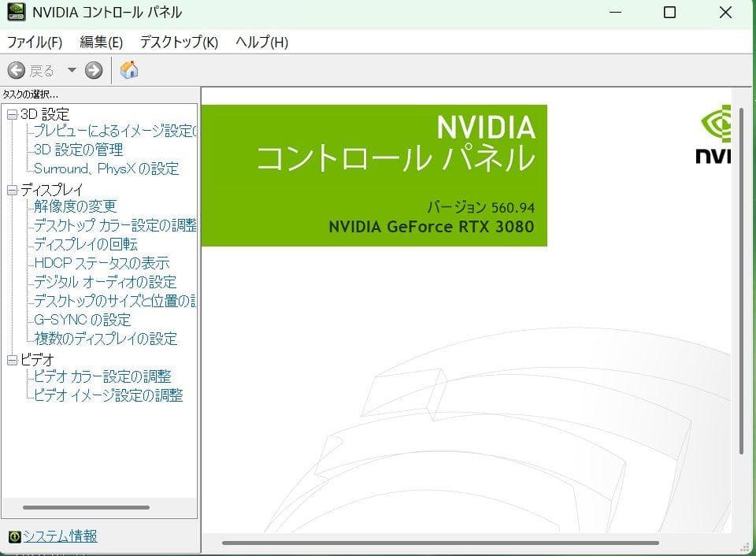Image resolution: width=756 pixels, height=556 pixels.
Task: Select ディスプレイの回転 task
Action: [x=86, y=244]
